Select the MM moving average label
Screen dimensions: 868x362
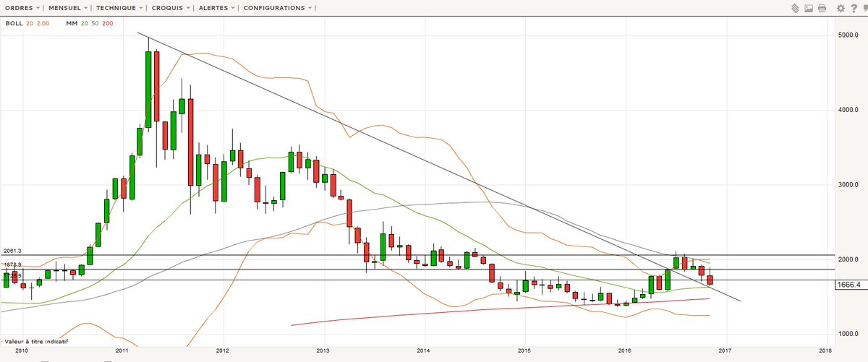point(72,23)
